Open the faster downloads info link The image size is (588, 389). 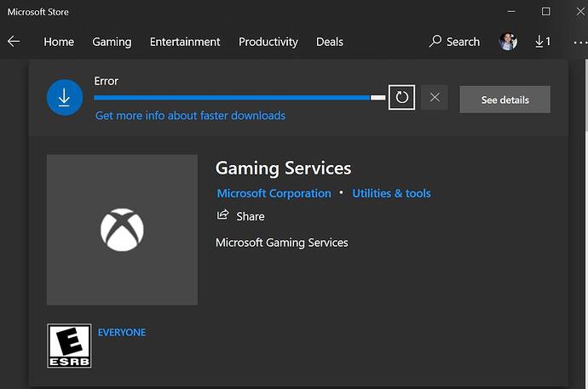(190, 116)
